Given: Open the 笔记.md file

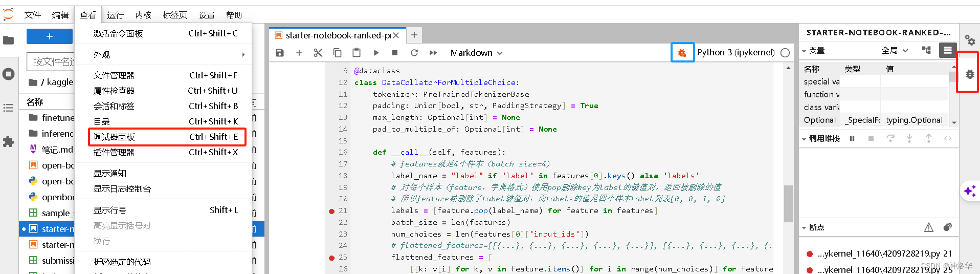Looking at the screenshot, I should coord(51,150).
